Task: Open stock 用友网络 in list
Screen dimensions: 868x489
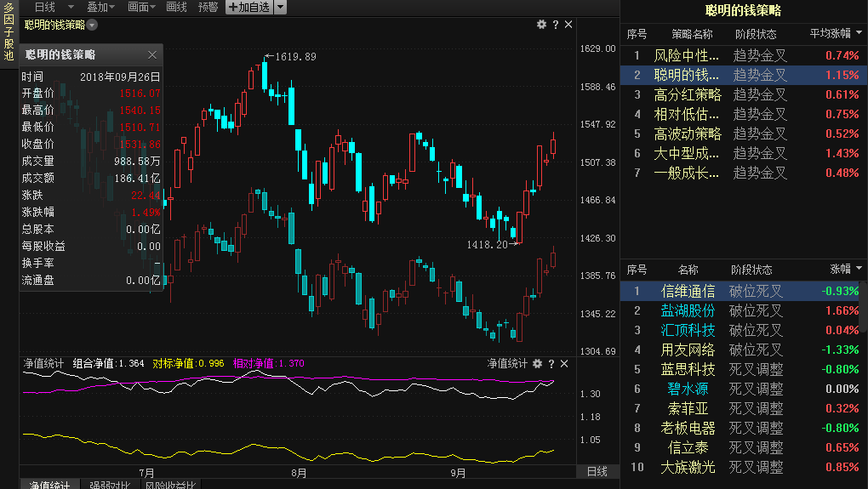Action: pyautogui.click(x=688, y=350)
